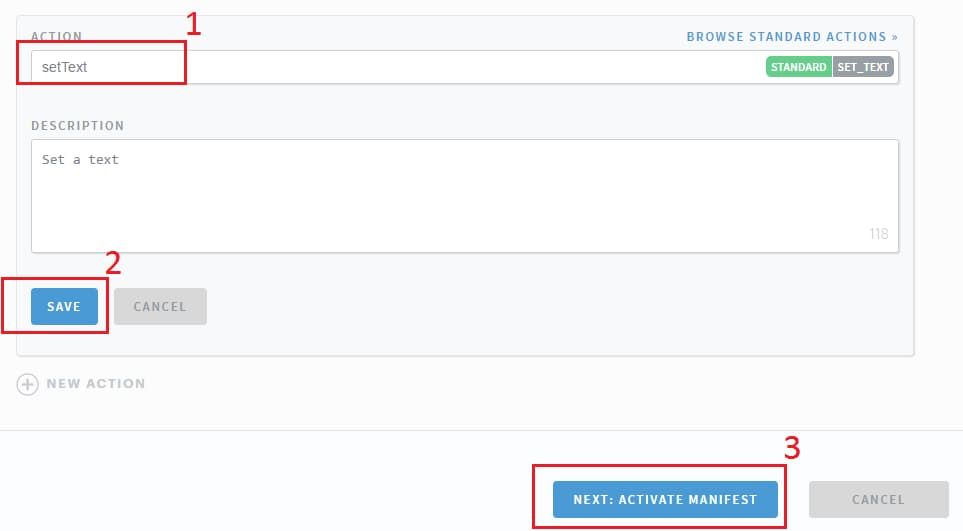Click the plus circle New Action icon

pos(27,384)
